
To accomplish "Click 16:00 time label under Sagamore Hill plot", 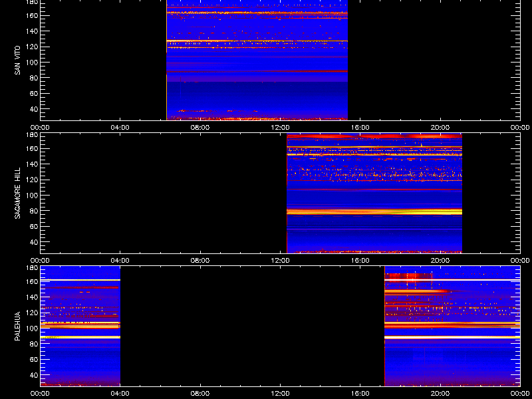I will [360, 261].
